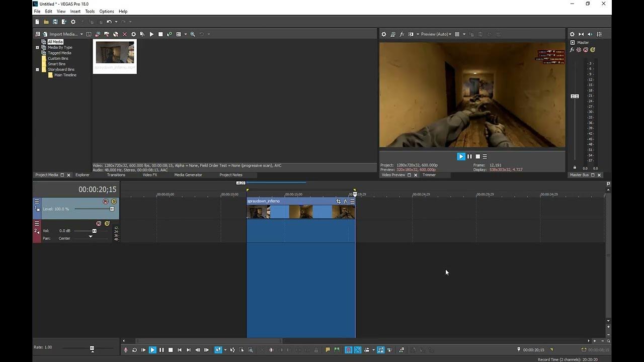
Task: Adjust the Master volume fader handle
Action: [575, 96]
